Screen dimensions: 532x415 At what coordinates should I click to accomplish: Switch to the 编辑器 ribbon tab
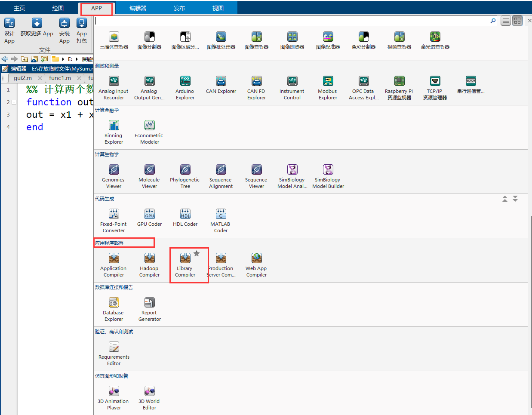[138, 8]
